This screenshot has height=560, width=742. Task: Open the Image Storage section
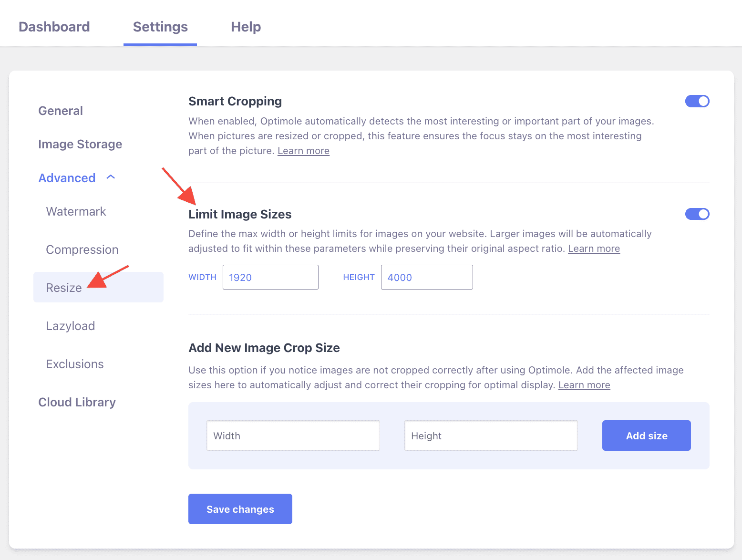click(80, 144)
